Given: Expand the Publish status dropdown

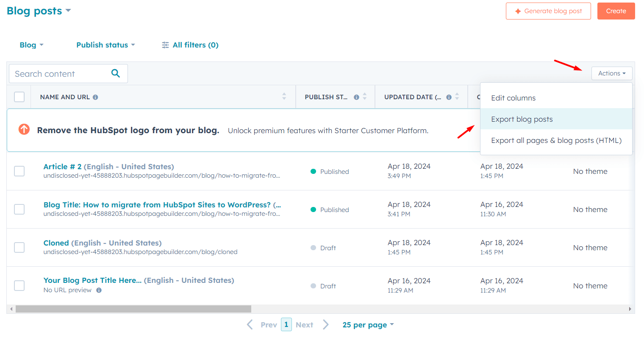Looking at the screenshot, I should [x=105, y=45].
